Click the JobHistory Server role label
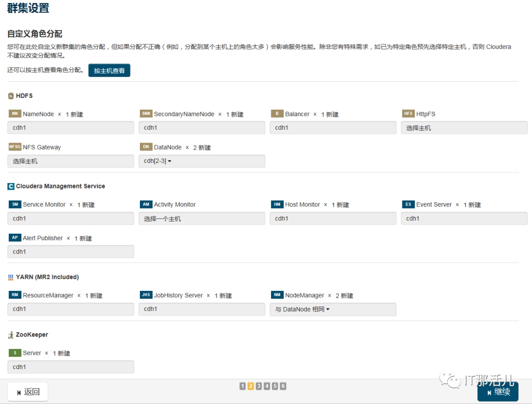The height and width of the screenshot is (404, 532). [178, 296]
